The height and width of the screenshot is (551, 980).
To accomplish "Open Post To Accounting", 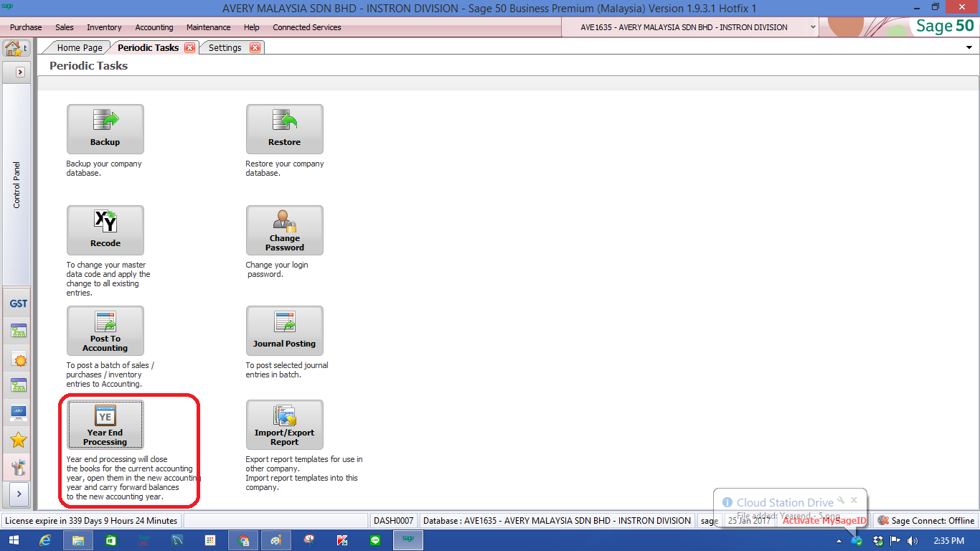I will pos(105,331).
